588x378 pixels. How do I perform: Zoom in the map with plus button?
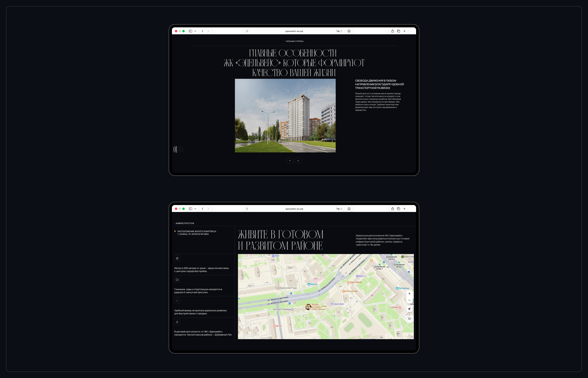click(x=409, y=294)
